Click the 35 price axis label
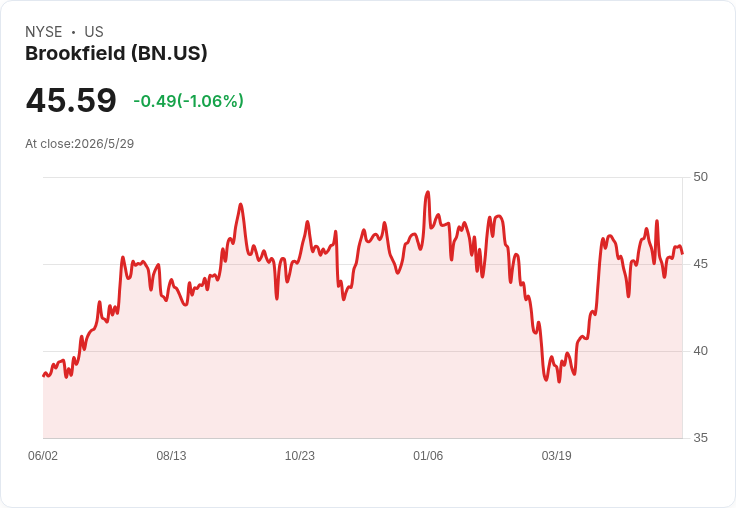 (x=700, y=438)
